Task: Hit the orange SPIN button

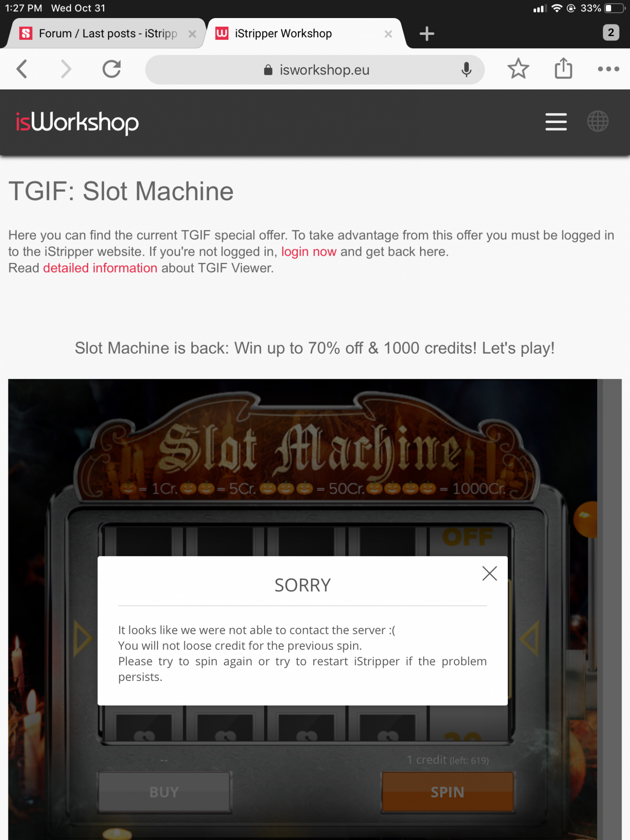Action: click(448, 792)
